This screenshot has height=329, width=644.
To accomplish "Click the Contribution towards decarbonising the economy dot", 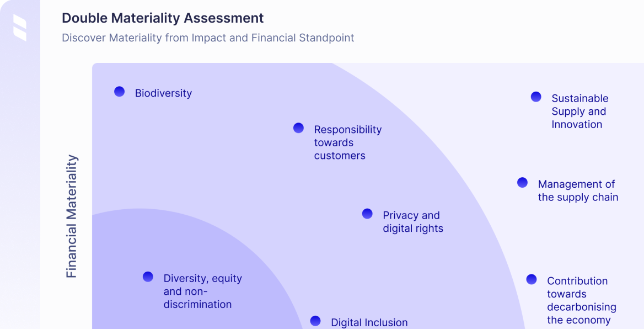I will click(x=532, y=279).
